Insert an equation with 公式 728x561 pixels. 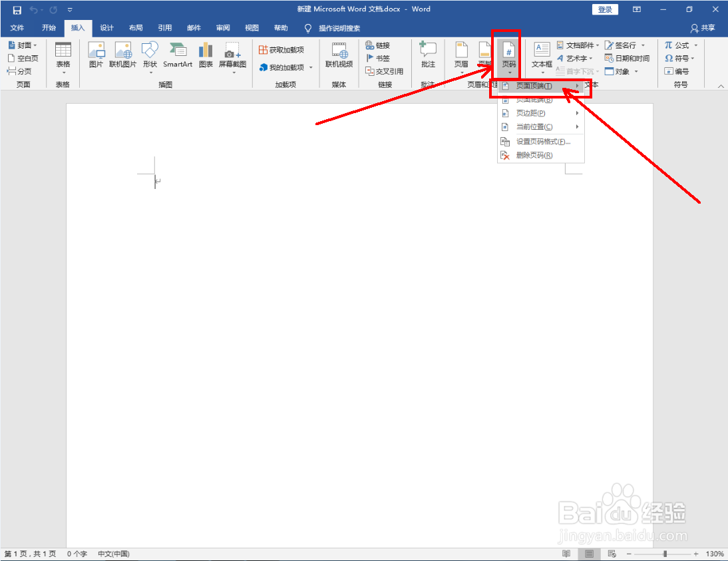678,45
